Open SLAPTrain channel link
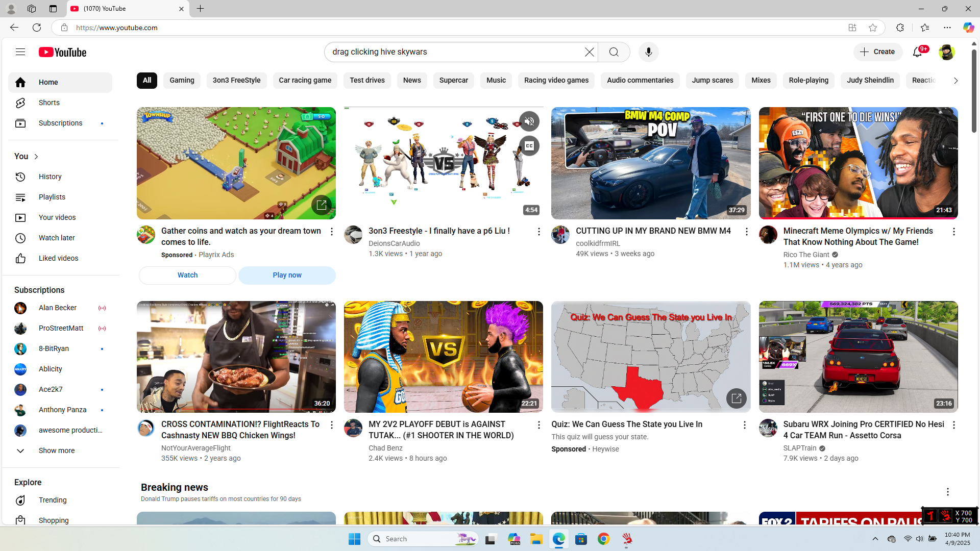This screenshot has width=980, height=551. (800, 448)
